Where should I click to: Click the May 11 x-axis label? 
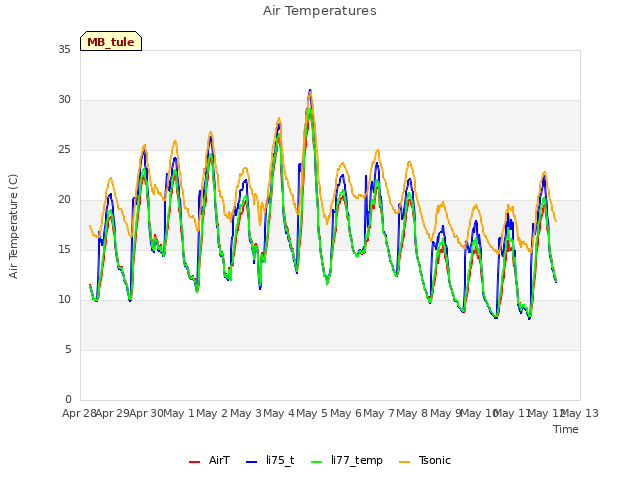[512, 413]
